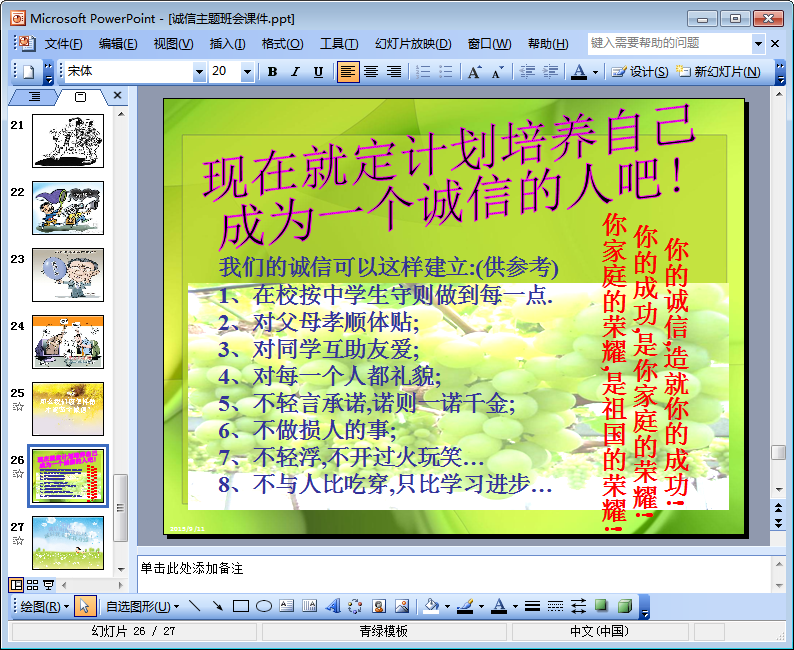The width and height of the screenshot is (794, 650).
Task: Click Decrease Font Size icon
Action: (497, 72)
